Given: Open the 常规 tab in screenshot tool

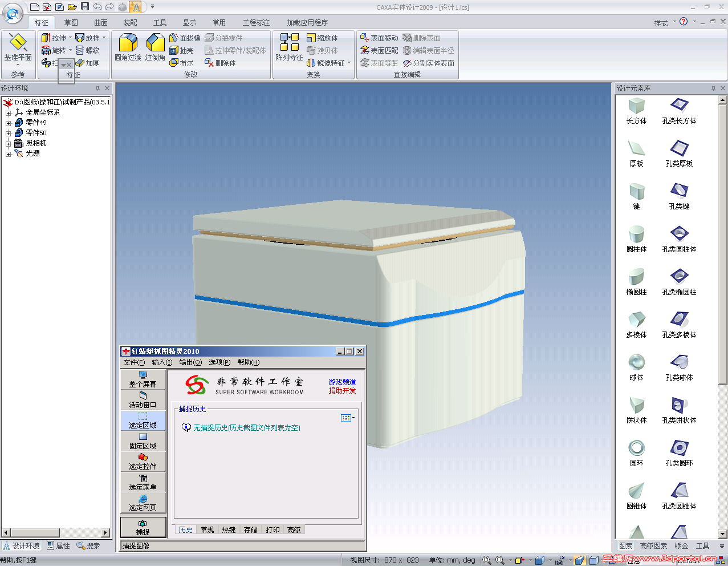Looking at the screenshot, I should [x=207, y=530].
